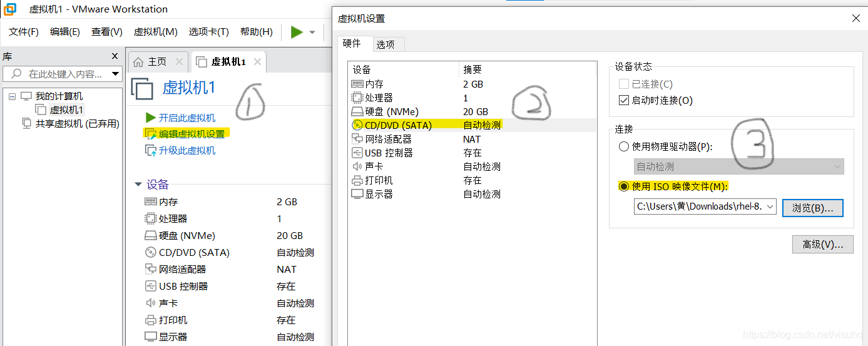
Task: Select 处理器 row in settings device list
Action: point(472,98)
